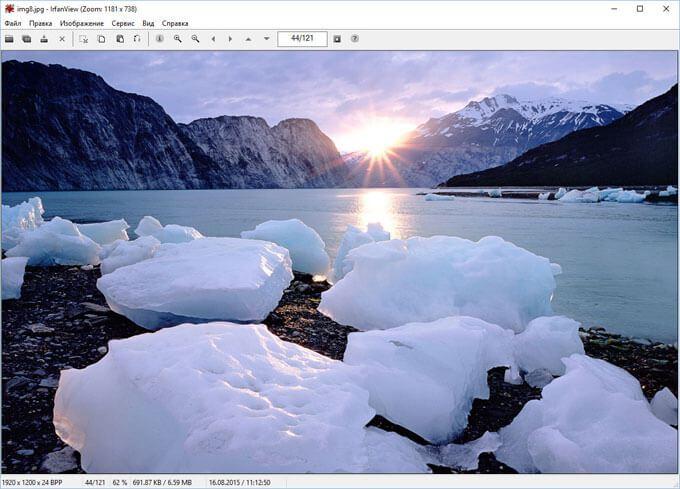680x489 pixels.
Task: Click the 1920 x 1200 x 24 BPP status text
Action: pos(32,482)
